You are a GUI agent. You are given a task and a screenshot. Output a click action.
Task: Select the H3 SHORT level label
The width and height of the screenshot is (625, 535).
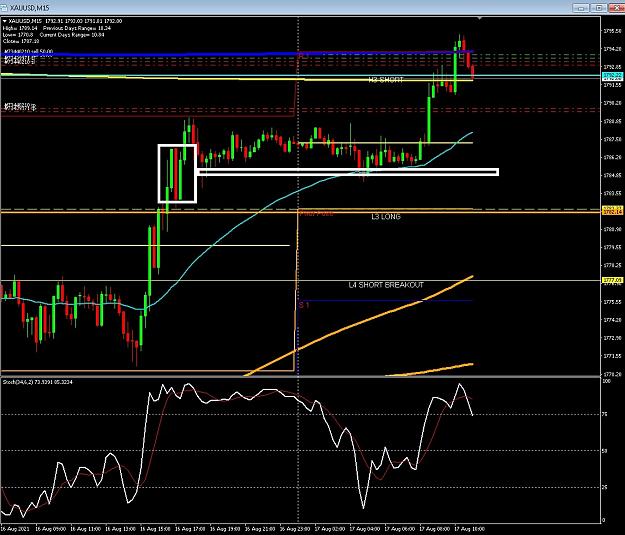pos(385,80)
